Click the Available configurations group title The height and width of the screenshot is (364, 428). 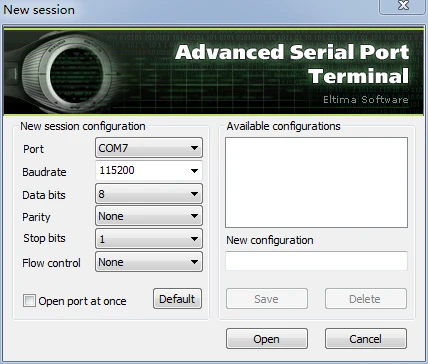283,126
